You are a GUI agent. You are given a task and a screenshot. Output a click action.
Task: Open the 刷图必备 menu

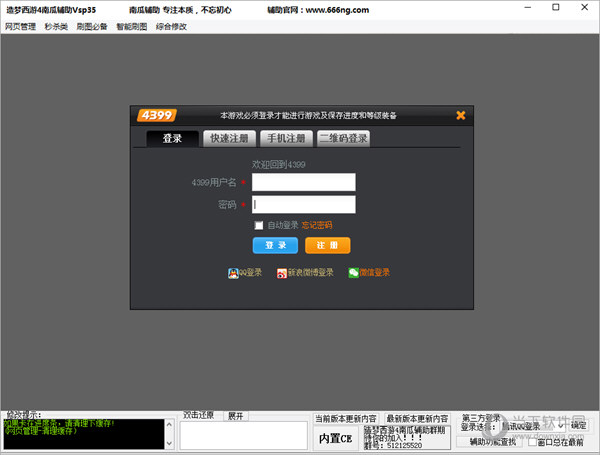[92, 26]
